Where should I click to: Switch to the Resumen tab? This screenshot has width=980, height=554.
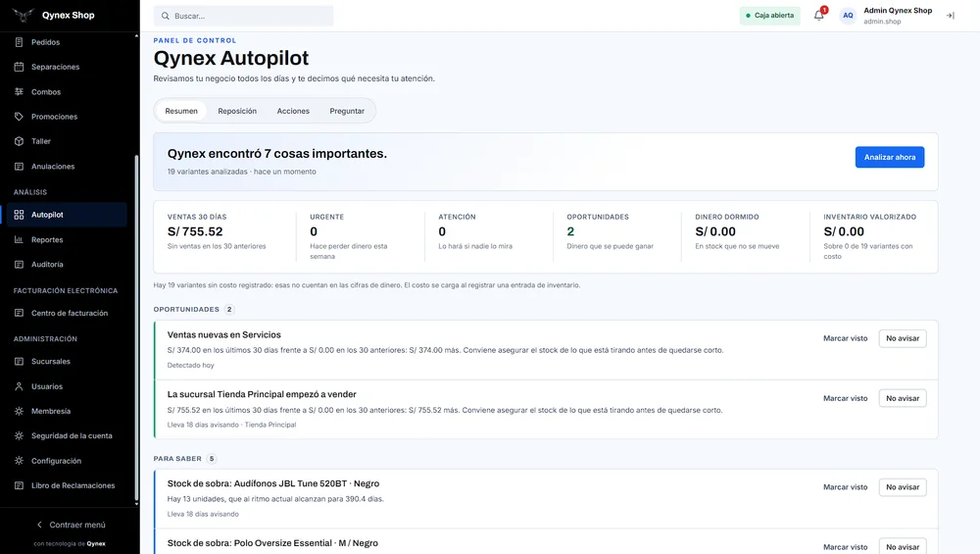tap(181, 111)
